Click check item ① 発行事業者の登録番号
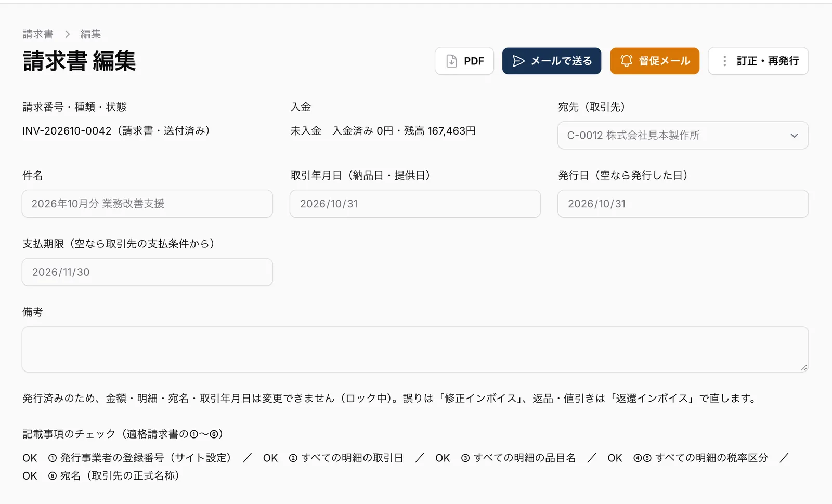The width and height of the screenshot is (832, 504). [x=139, y=458]
